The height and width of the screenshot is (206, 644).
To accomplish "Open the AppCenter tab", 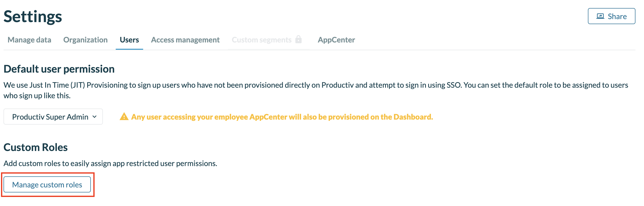I will pyautogui.click(x=336, y=40).
